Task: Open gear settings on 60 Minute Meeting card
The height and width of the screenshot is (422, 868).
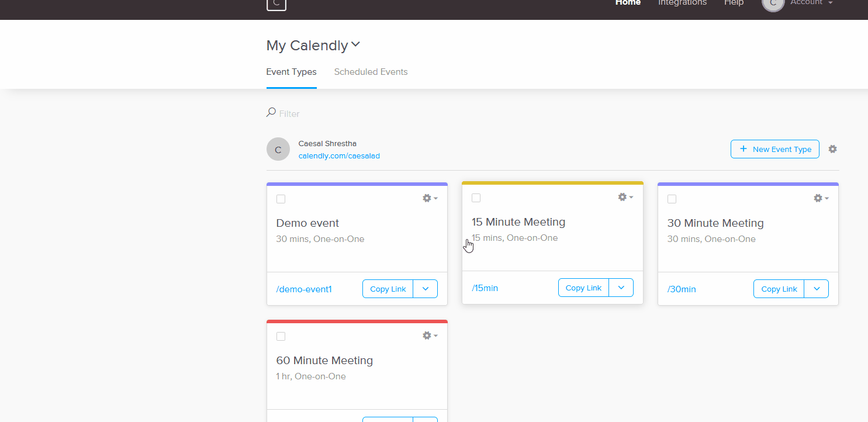Action: pos(430,336)
